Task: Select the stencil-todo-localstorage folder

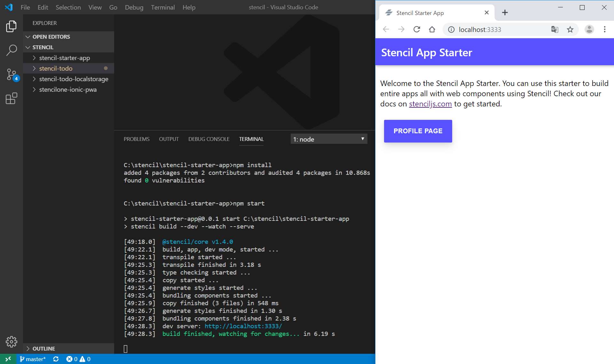Action: (x=74, y=79)
